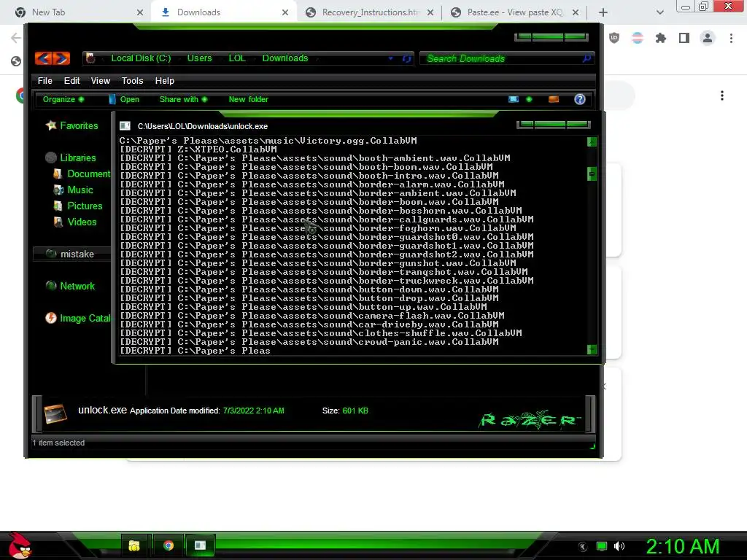Switch to the Paste.ee tab
Image resolution: width=747 pixels, height=560 pixels.
pos(514,12)
